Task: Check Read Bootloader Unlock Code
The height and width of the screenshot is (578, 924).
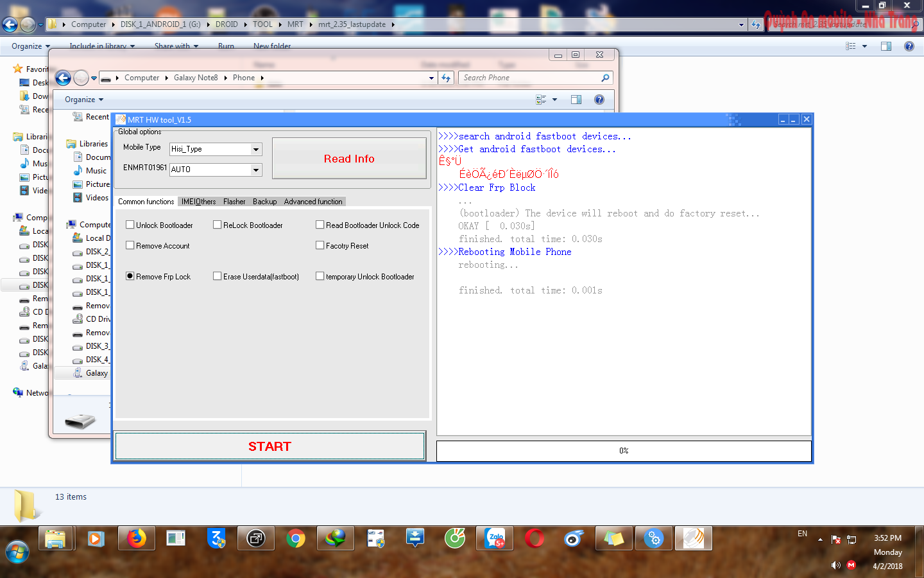Action: coord(320,225)
